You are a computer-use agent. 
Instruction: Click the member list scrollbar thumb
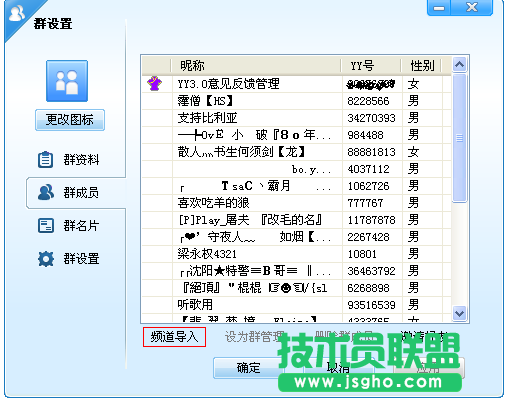(x=460, y=138)
